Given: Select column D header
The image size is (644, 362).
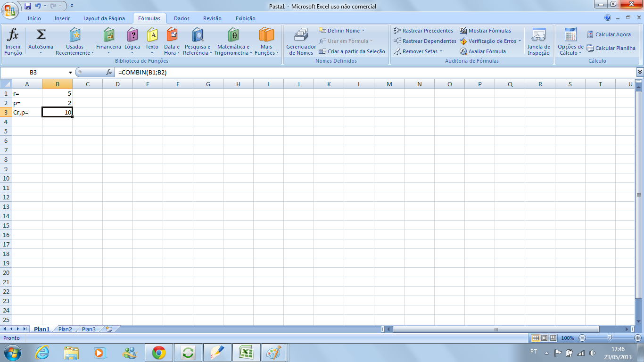Looking at the screenshot, I should pos(117,84).
